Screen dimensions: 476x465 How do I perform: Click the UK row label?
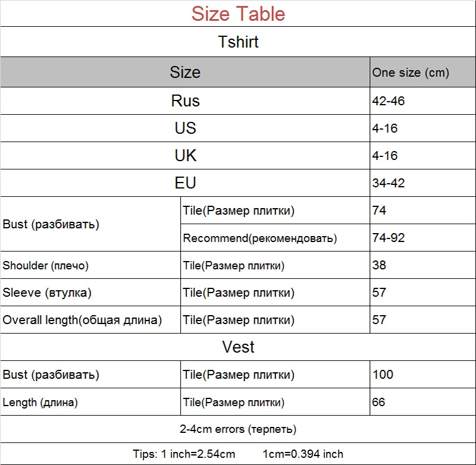click(x=185, y=155)
